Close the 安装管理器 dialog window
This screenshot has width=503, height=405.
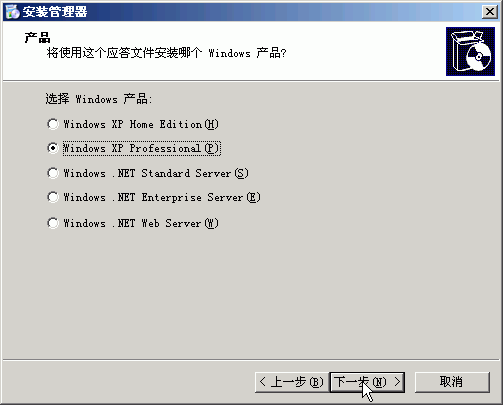pyautogui.click(x=489, y=12)
